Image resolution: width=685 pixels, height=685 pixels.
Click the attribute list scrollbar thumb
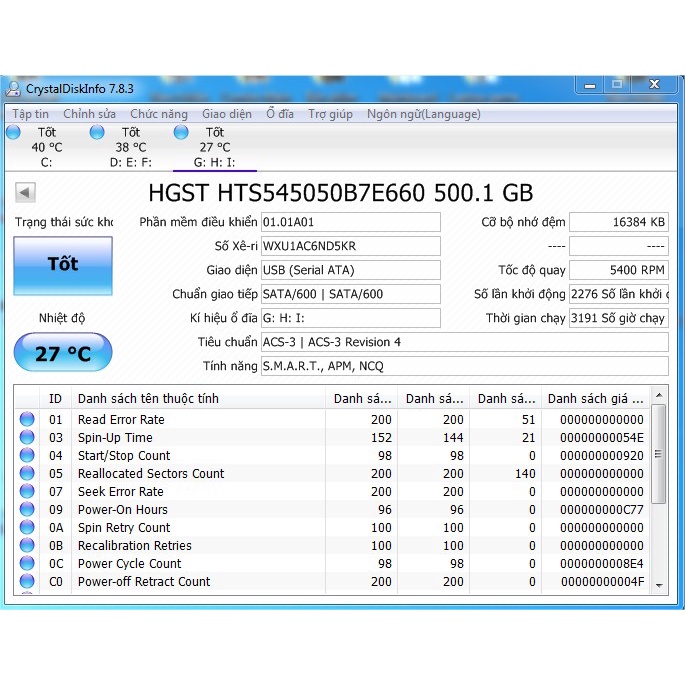tap(659, 454)
